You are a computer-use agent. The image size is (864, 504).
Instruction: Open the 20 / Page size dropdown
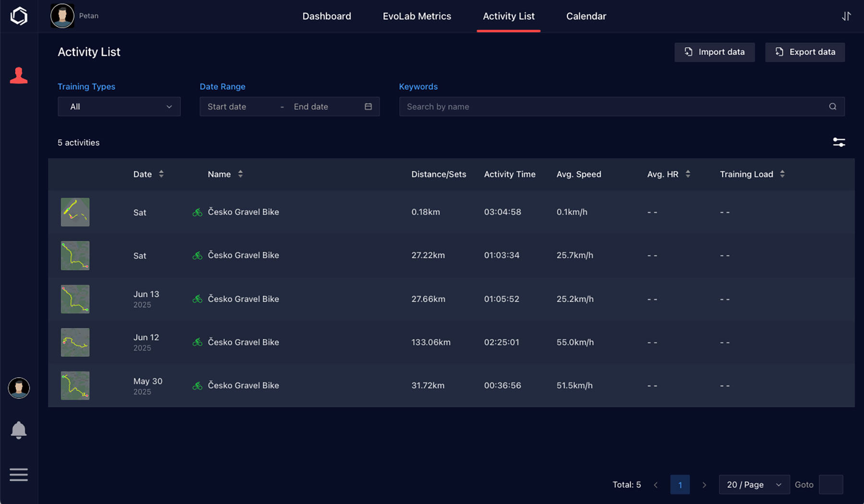[x=754, y=485]
